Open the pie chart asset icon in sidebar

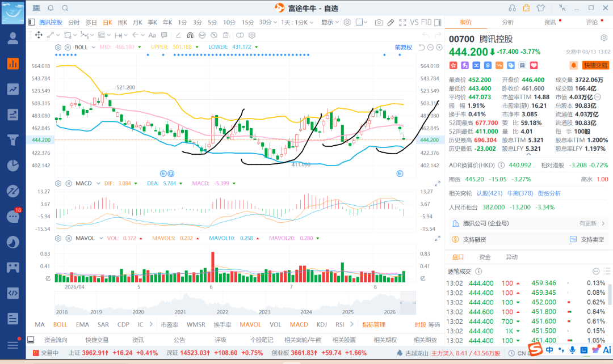point(13,165)
